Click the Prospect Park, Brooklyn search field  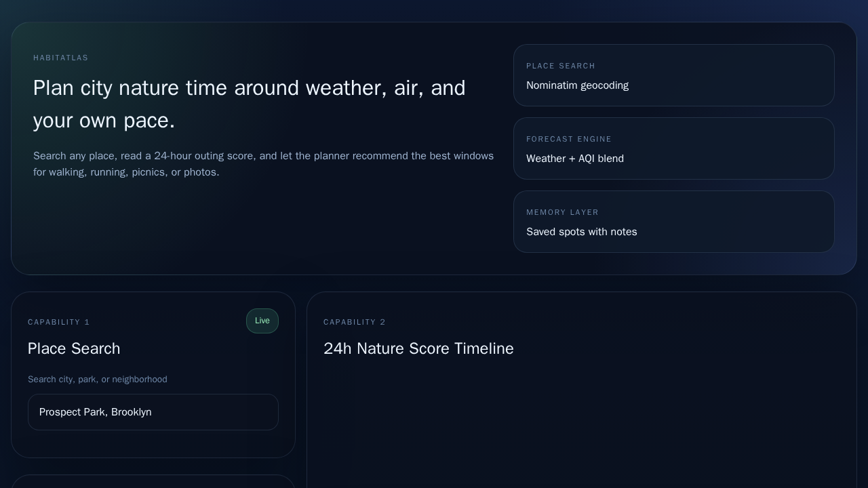(153, 412)
